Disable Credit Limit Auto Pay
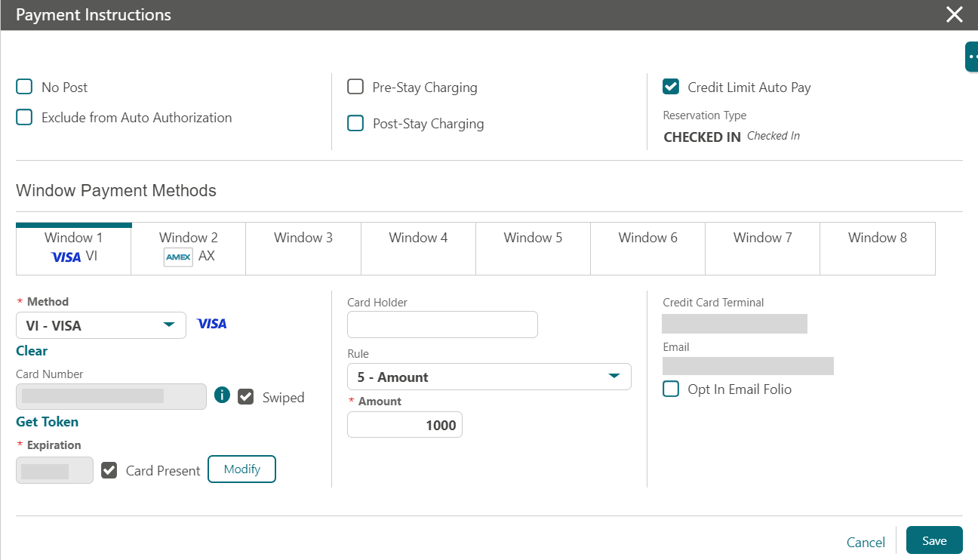 [x=671, y=86]
